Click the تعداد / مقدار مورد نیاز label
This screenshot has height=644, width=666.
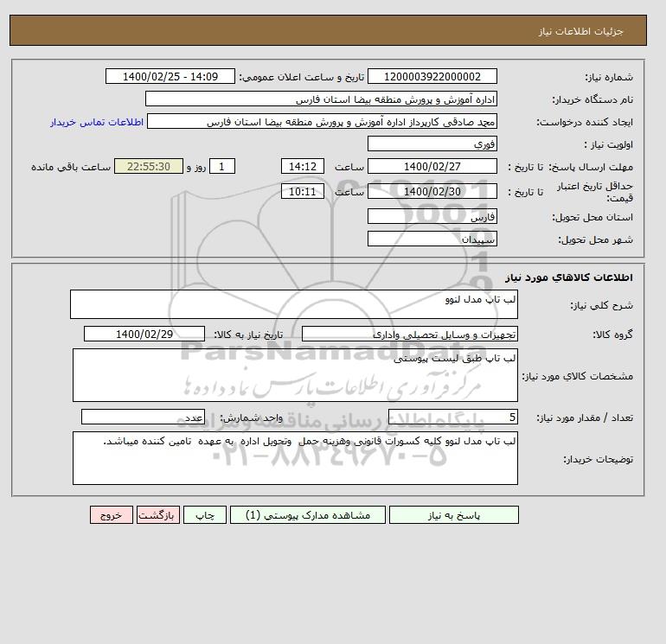[x=585, y=418]
